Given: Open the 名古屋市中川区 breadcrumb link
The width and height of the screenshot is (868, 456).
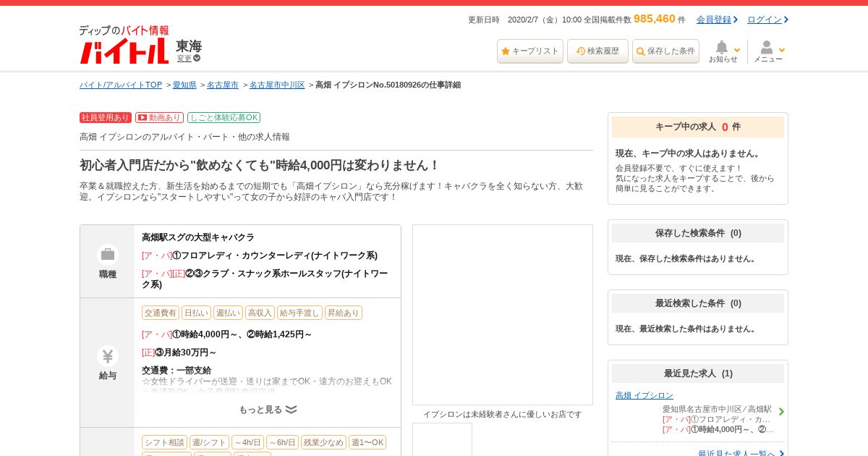Looking at the screenshot, I should pyautogui.click(x=277, y=85).
